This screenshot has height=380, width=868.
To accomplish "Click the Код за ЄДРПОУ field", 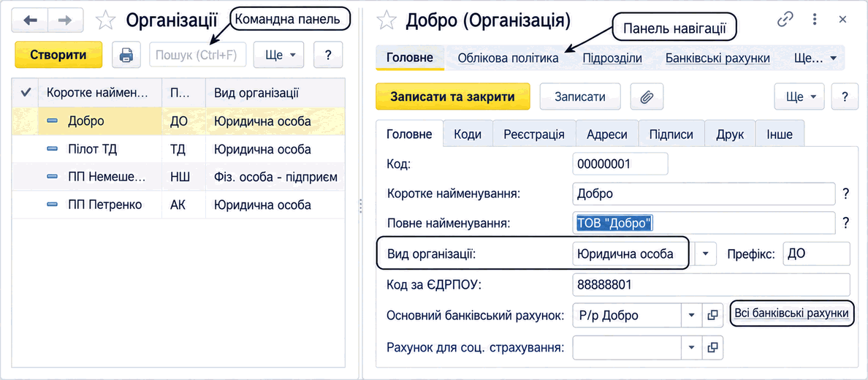I will coord(711,285).
